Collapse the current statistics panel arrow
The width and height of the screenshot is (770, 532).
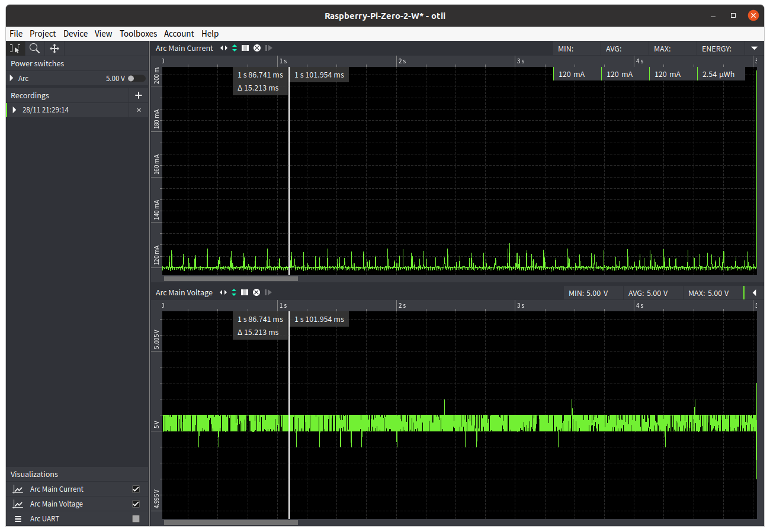(754, 49)
